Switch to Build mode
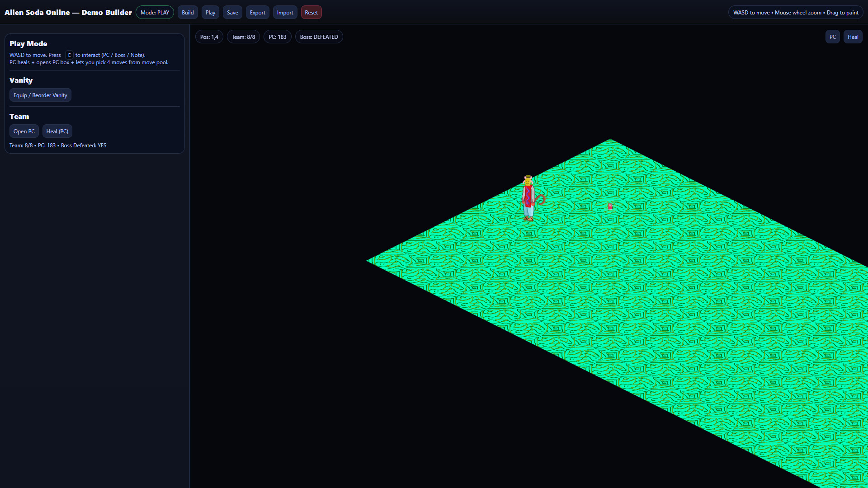Viewport: 868px width, 488px height. coord(188,12)
